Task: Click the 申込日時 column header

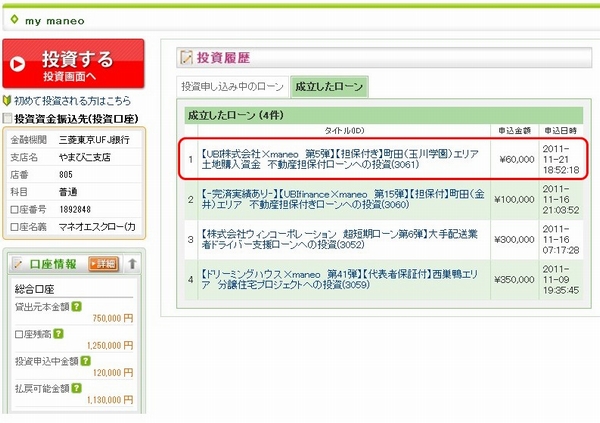Action: 561,131
